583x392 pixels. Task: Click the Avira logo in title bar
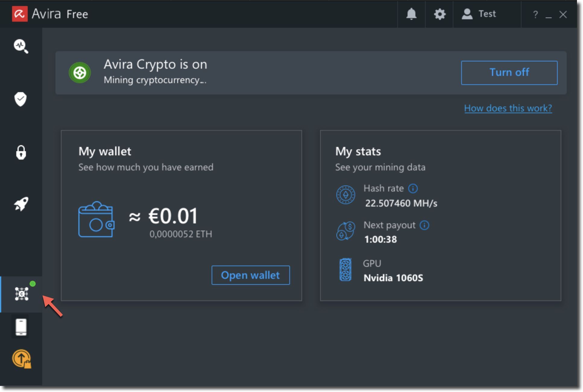pyautogui.click(x=20, y=14)
